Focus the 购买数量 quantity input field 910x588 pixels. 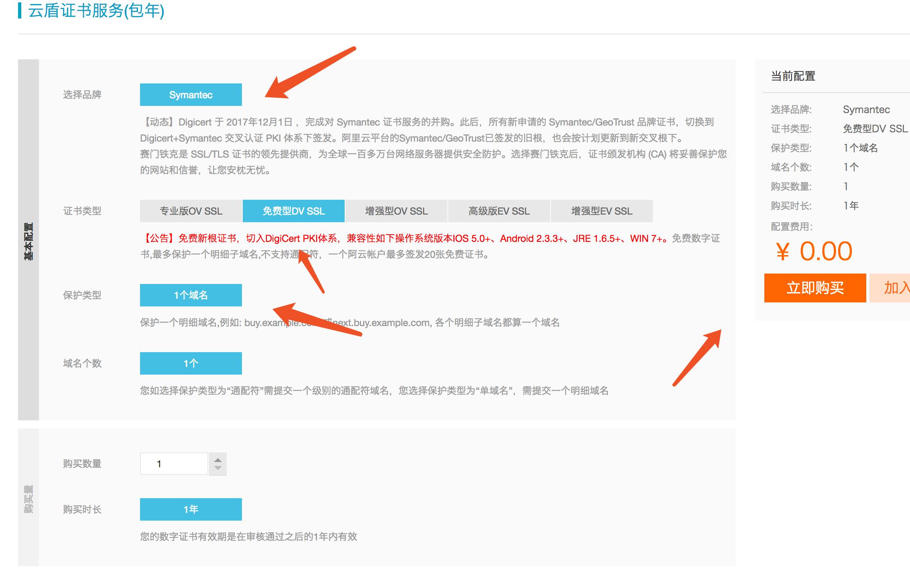[174, 464]
